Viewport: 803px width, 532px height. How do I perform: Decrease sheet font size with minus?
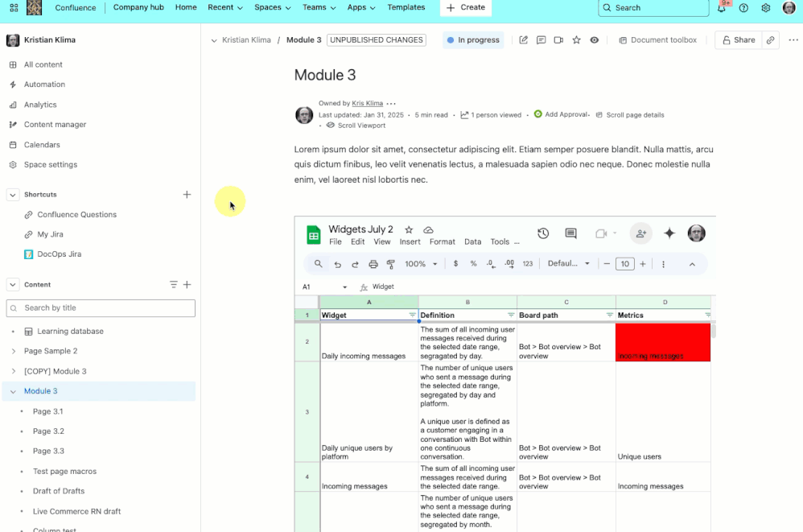pyautogui.click(x=607, y=264)
